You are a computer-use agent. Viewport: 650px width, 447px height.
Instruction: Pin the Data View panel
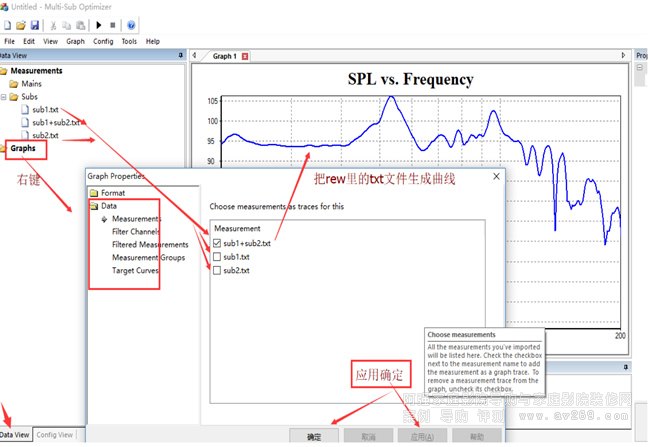click(179, 56)
